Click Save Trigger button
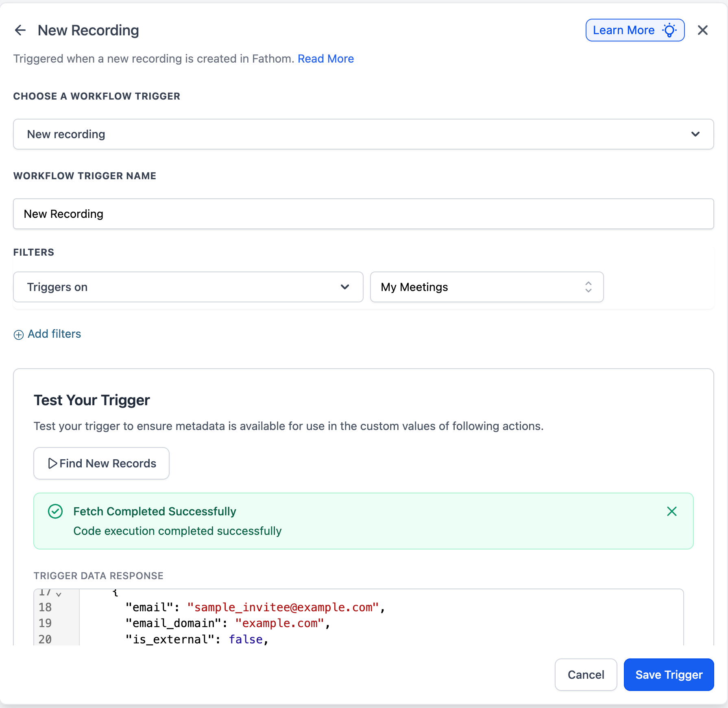 tap(669, 675)
